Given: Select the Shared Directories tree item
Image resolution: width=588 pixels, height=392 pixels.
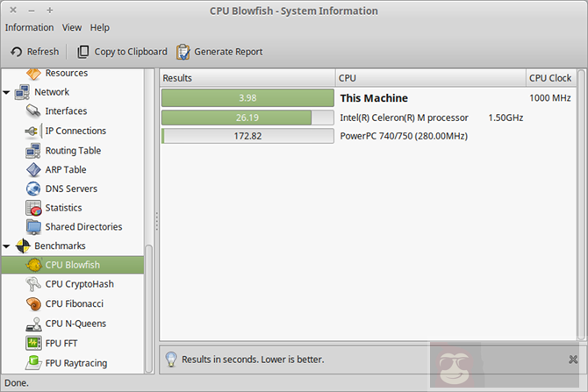Looking at the screenshot, I should tap(83, 227).
